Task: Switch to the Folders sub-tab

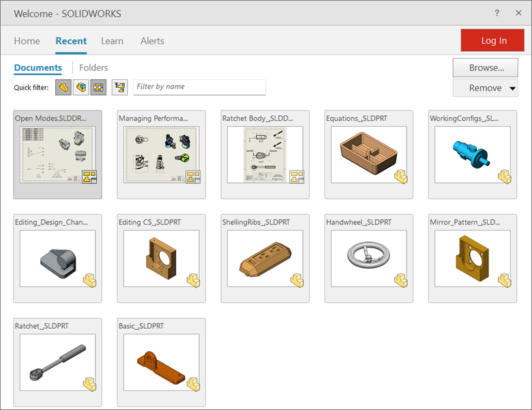Action: [x=93, y=68]
